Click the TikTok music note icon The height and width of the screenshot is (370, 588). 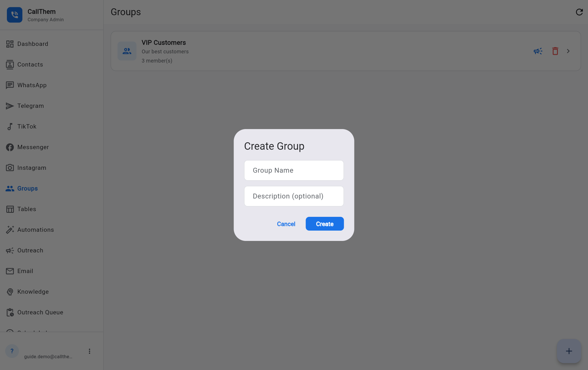[10, 126]
